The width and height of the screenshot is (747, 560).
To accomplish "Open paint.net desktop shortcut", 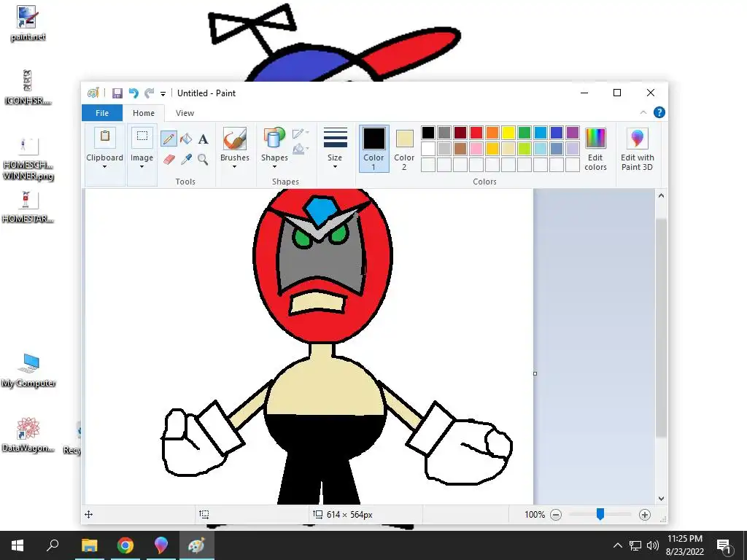I will (x=27, y=23).
